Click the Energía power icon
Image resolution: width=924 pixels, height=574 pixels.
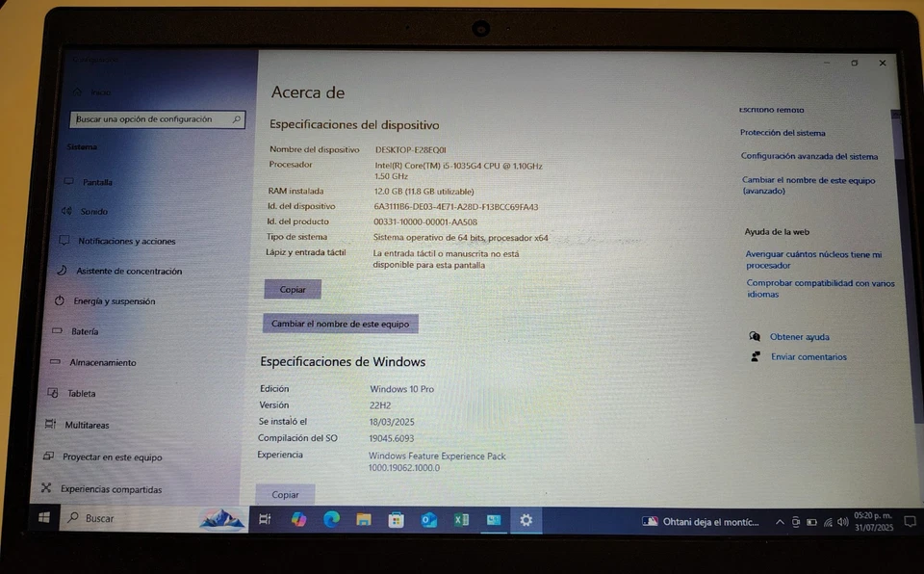60,300
